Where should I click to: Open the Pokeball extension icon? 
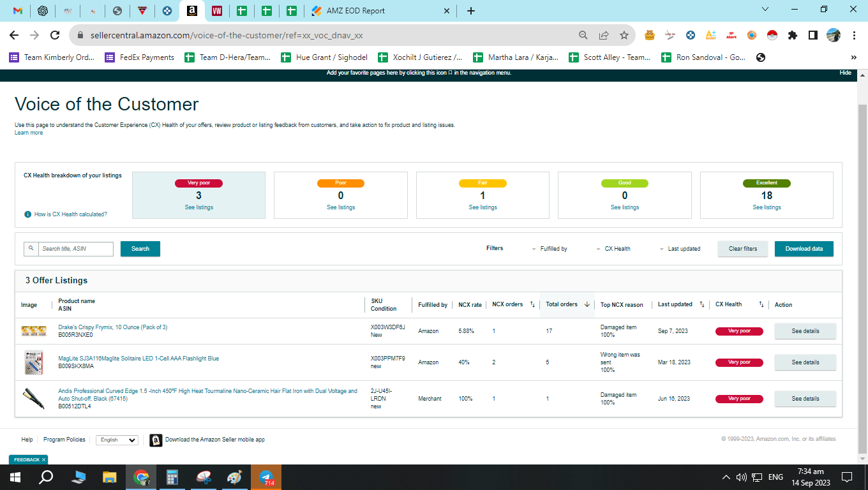(772, 35)
